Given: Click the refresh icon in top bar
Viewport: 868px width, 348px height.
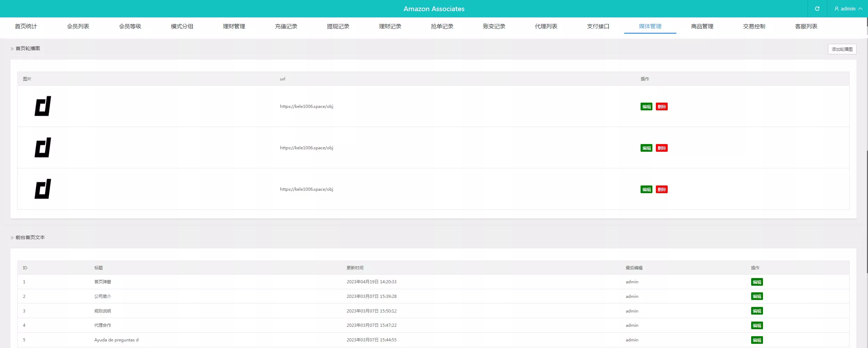Looking at the screenshot, I should tap(817, 9).
